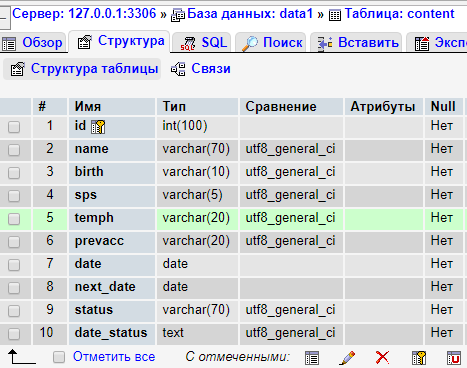Click the Структура таблицы icon
Screen dimensions: 467x368
[x=17, y=69]
